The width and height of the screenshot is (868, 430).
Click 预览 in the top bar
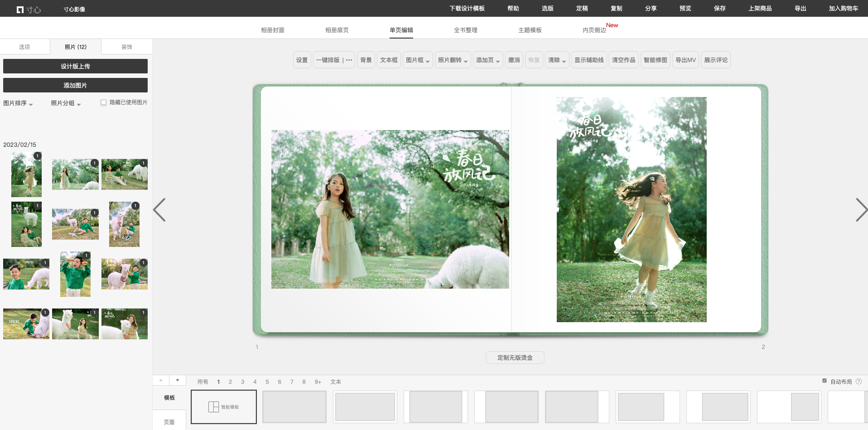click(x=685, y=9)
